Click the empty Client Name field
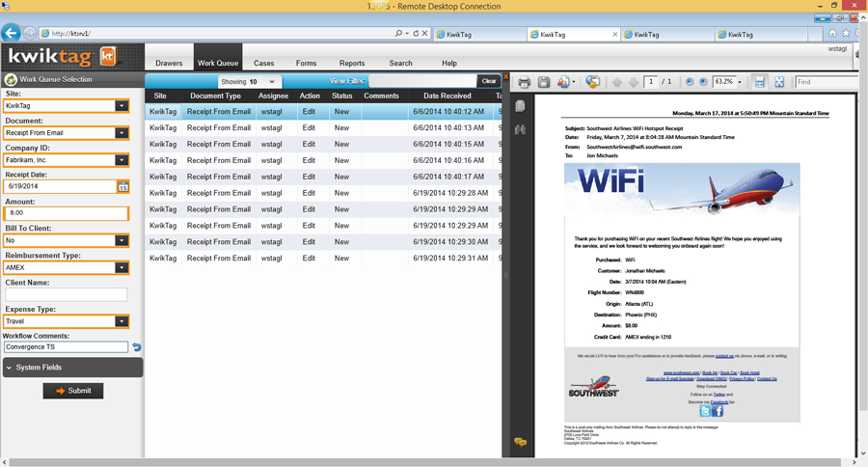Viewport: 868px width, 467px height. coord(67,294)
